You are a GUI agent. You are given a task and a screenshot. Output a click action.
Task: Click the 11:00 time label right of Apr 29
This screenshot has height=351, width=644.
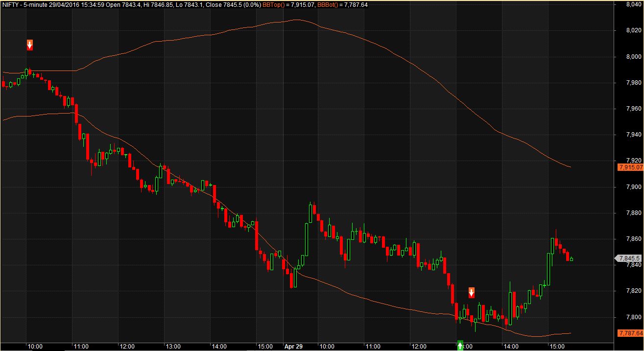(x=373, y=346)
